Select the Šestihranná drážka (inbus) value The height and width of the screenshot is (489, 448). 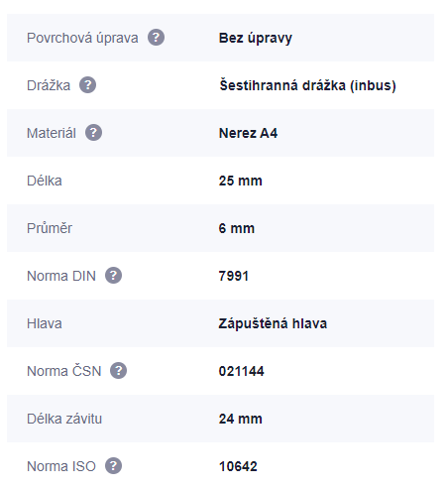click(x=307, y=85)
